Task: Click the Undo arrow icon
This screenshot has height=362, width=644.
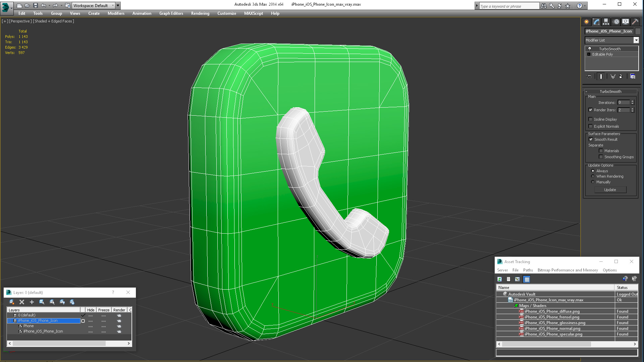Action: click(x=43, y=5)
